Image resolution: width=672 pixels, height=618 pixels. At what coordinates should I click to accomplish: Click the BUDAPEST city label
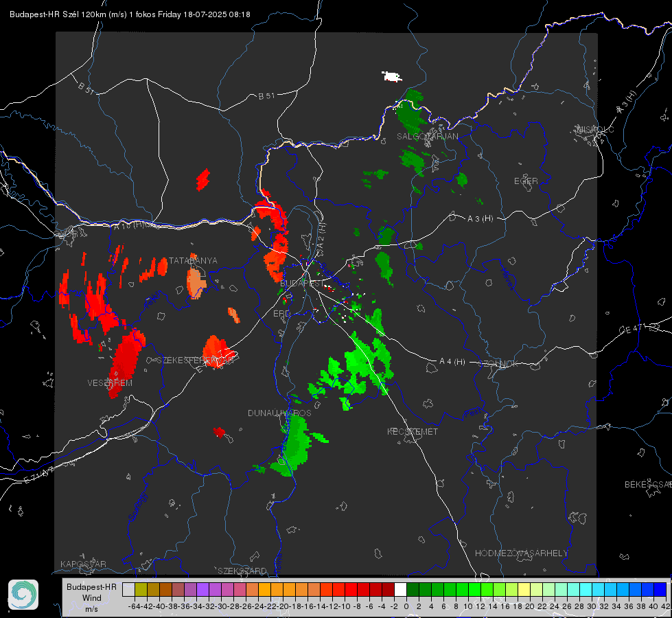(302, 284)
